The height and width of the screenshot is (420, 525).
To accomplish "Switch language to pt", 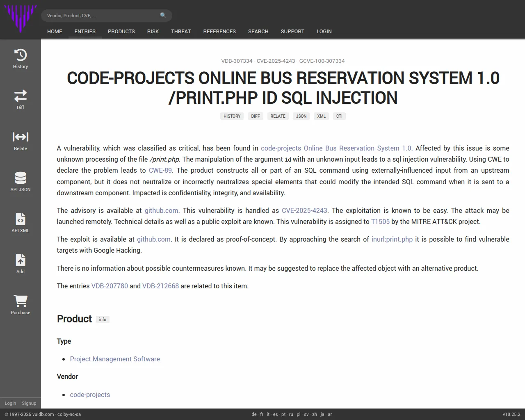I will pos(283,414).
